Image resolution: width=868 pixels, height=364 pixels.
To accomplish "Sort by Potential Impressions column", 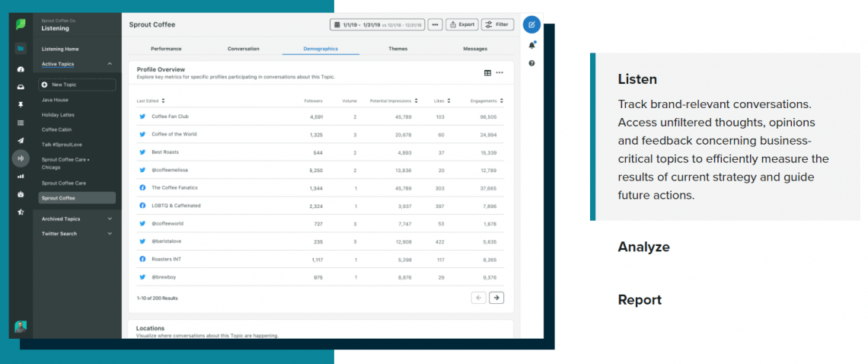I will pyautogui.click(x=394, y=101).
